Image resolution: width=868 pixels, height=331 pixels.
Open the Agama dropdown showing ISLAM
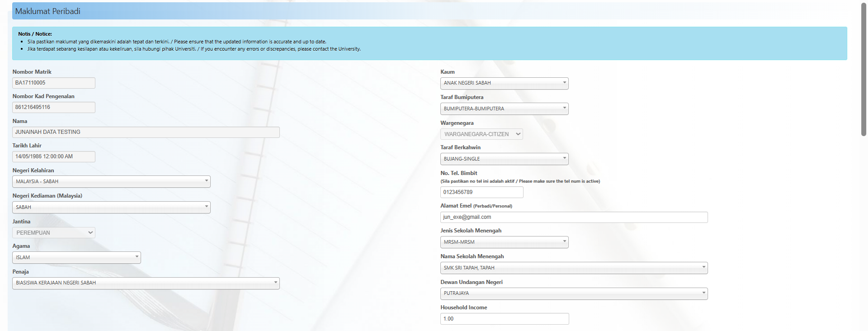76,257
